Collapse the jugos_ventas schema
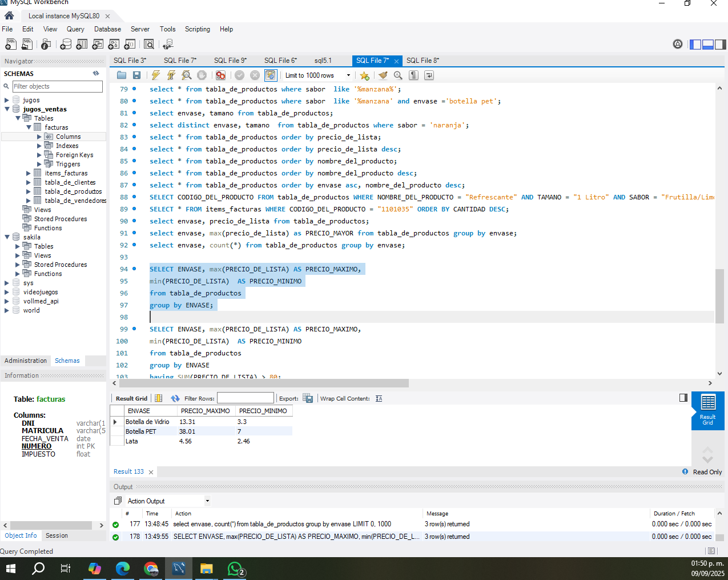The image size is (728, 580). tap(7, 109)
